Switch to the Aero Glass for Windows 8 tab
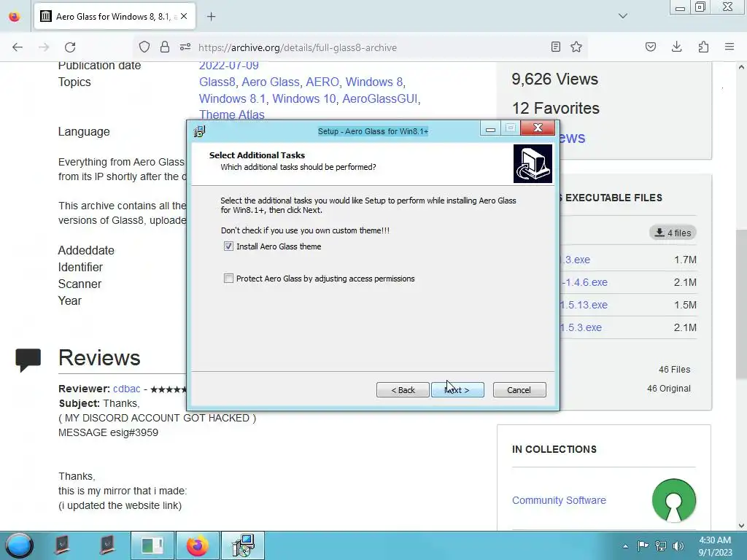 (x=115, y=17)
